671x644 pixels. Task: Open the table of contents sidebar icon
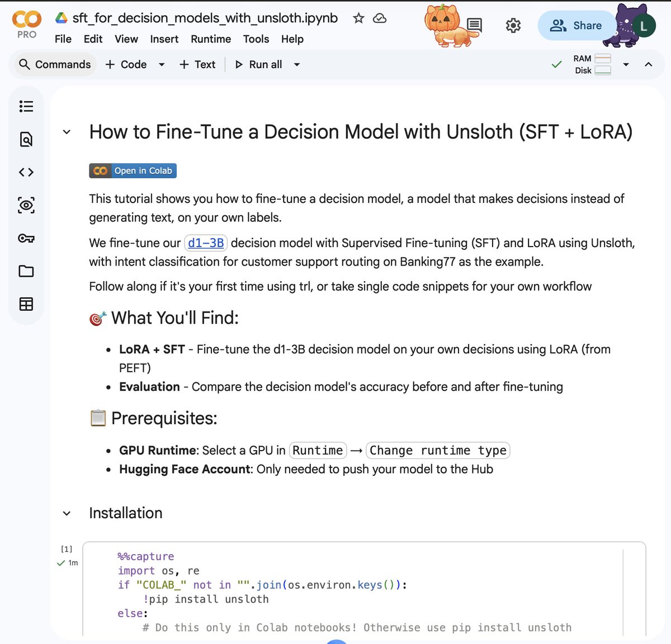click(26, 106)
